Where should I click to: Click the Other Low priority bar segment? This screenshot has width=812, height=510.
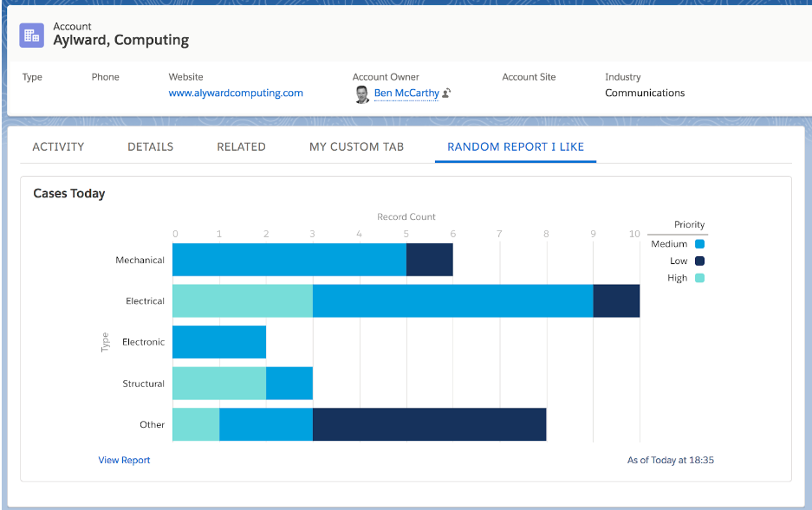point(429,424)
